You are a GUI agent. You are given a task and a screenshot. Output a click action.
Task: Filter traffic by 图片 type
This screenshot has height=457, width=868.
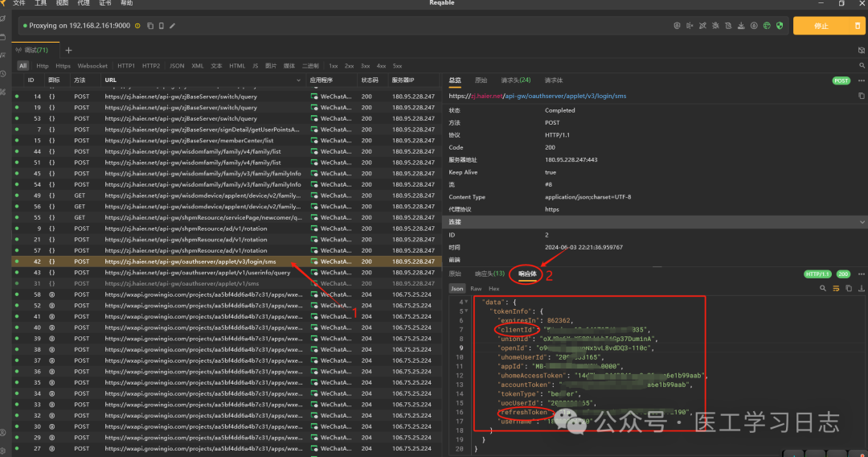pos(271,66)
